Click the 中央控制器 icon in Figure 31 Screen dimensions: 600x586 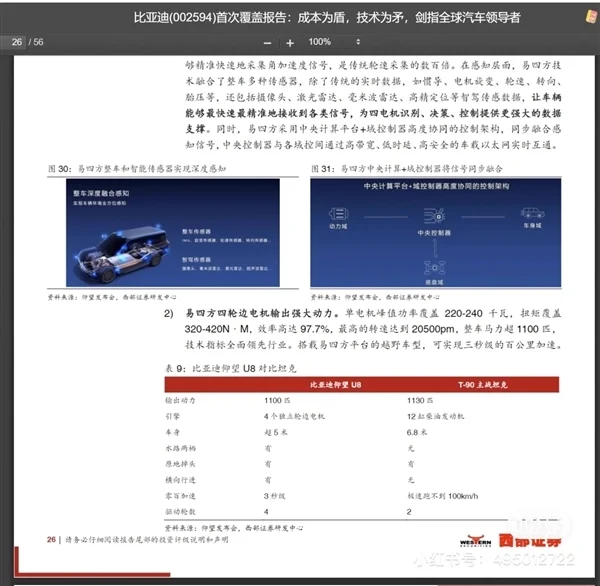pos(434,216)
